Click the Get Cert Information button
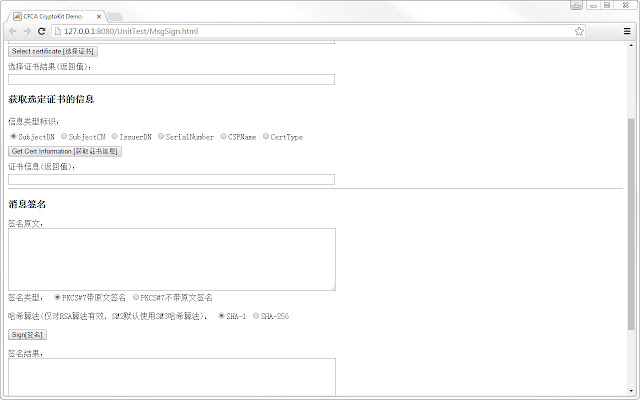 coord(65,151)
